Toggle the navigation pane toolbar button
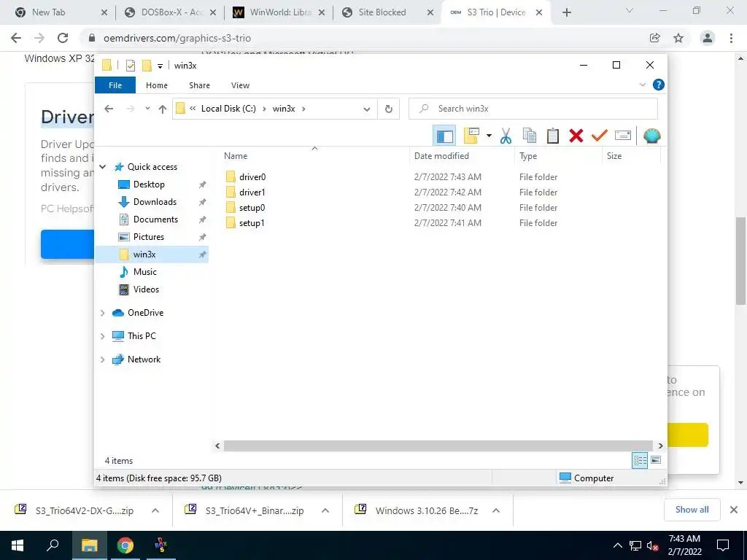The height and width of the screenshot is (560, 747). click(x=444, y=136)
